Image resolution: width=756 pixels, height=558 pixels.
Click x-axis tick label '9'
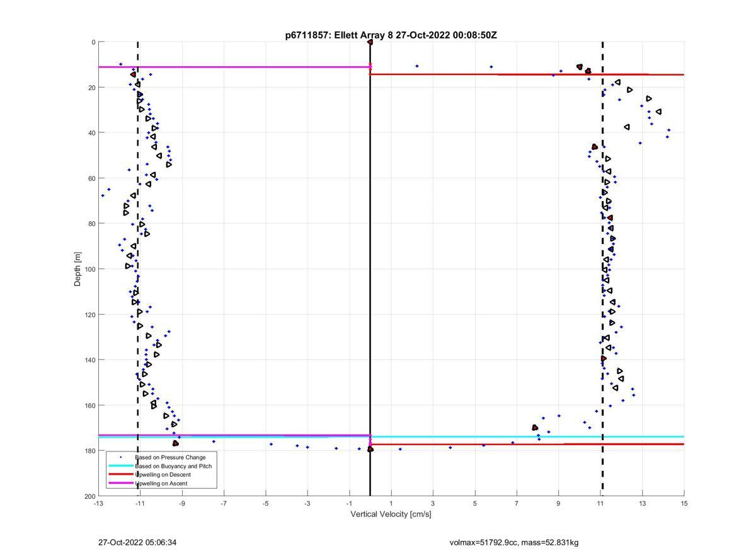point(559,504)
